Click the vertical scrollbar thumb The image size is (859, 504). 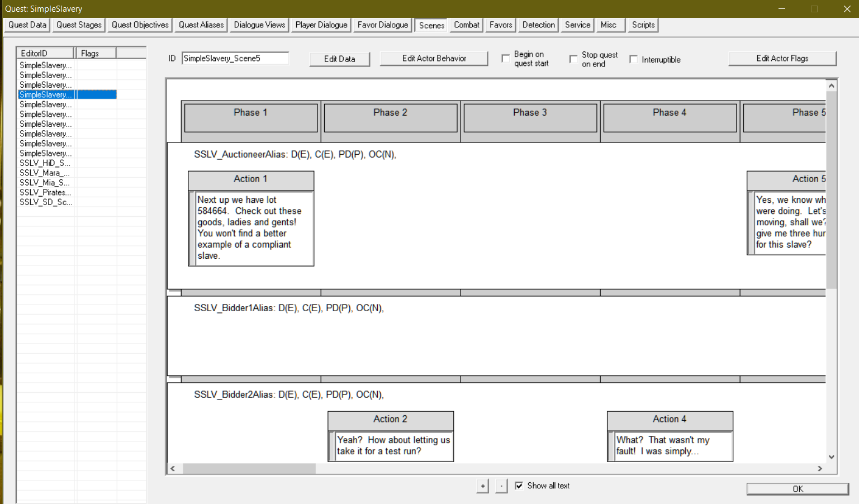point(832,190)
